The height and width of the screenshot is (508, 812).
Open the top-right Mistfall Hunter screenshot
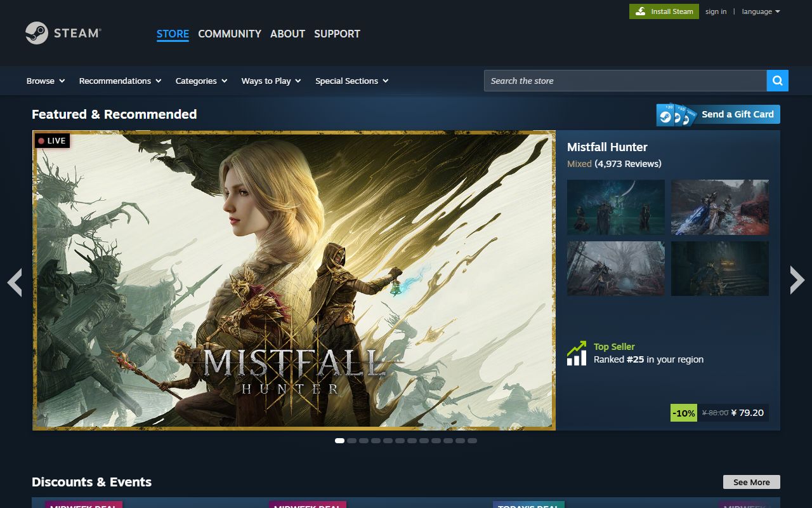719,207
